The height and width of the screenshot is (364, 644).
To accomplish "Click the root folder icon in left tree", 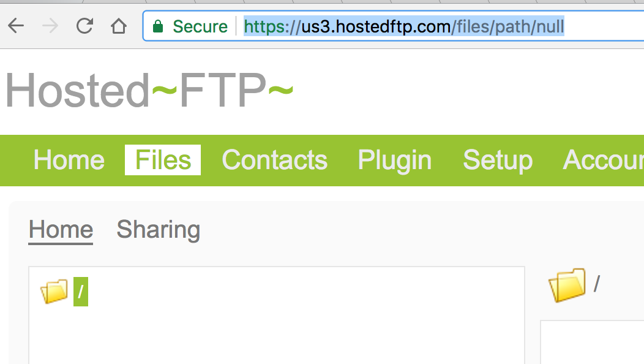I will tap(54, 292).
